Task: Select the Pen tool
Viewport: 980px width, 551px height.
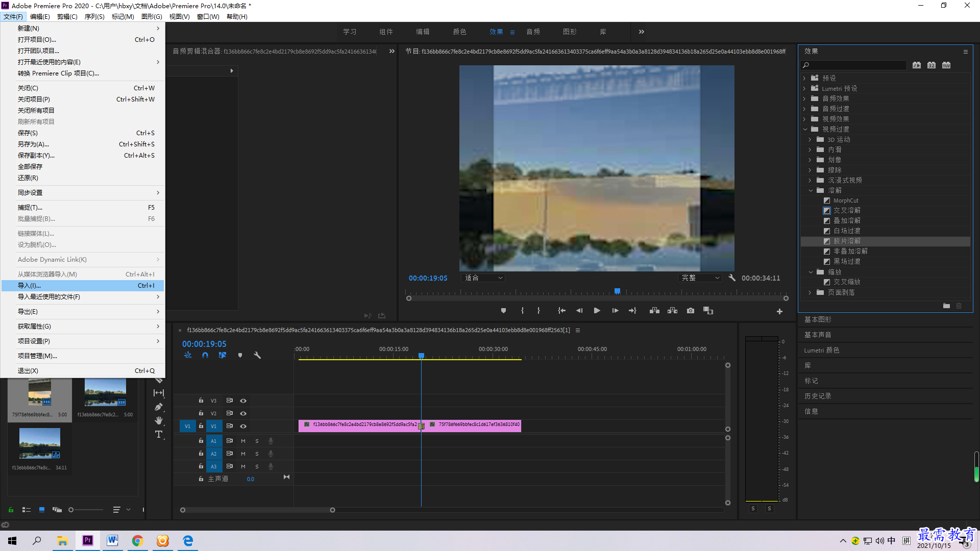Action: [x=159, y=407]
